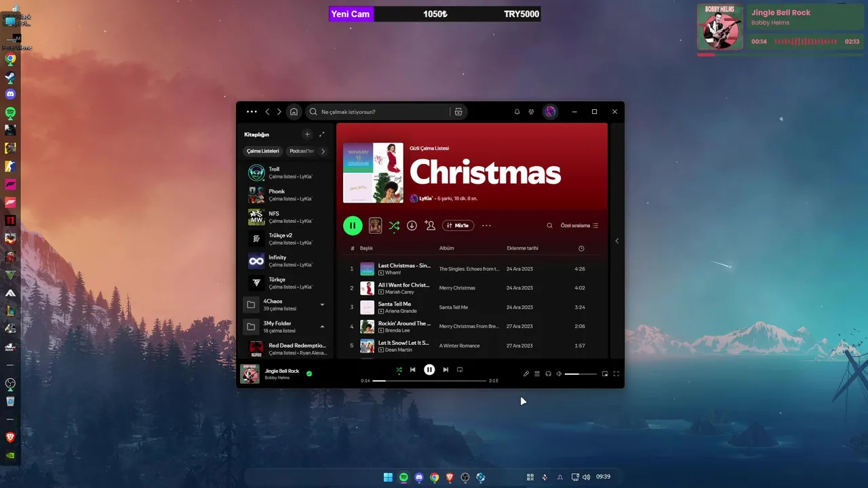Select the 'Çalma Listeleri' filter chip
868x488 pixels.
coord(262,151)
